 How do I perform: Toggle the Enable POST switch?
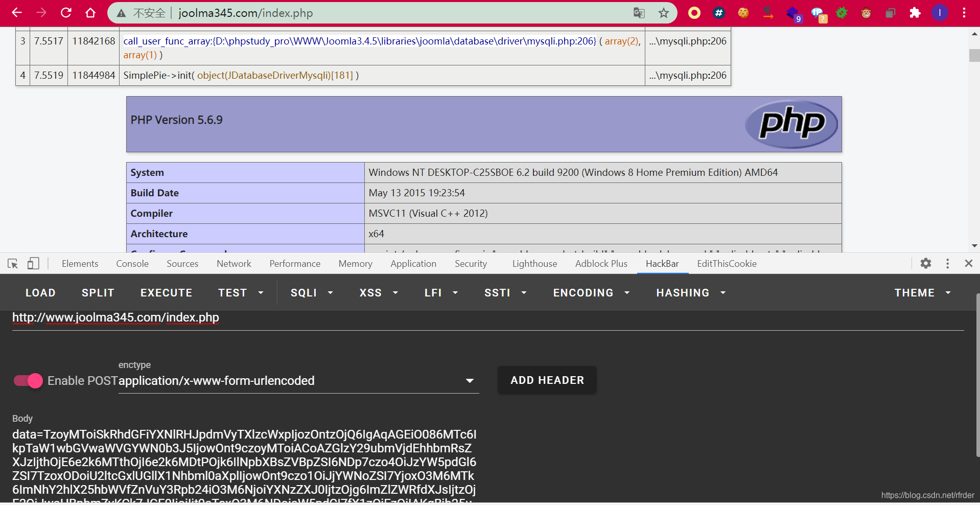[x=28, y=381]
